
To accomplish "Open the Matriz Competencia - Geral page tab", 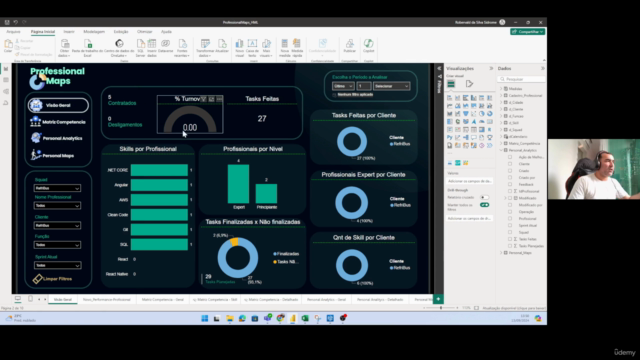I will tap(162, 300).
